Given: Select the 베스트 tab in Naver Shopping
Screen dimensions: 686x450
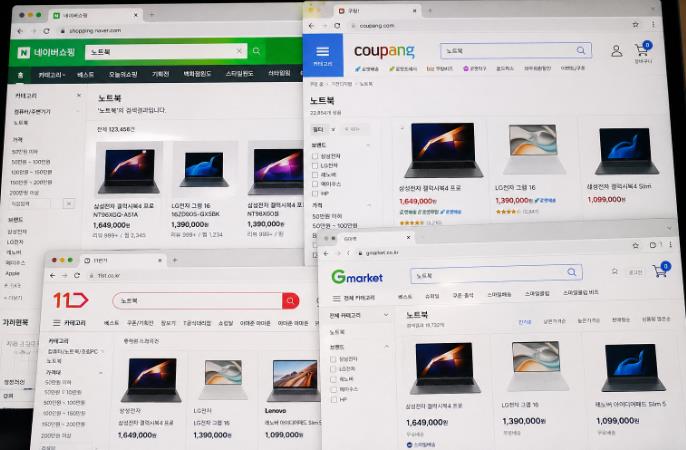Looking at the screenshot, I should [85, 75].
